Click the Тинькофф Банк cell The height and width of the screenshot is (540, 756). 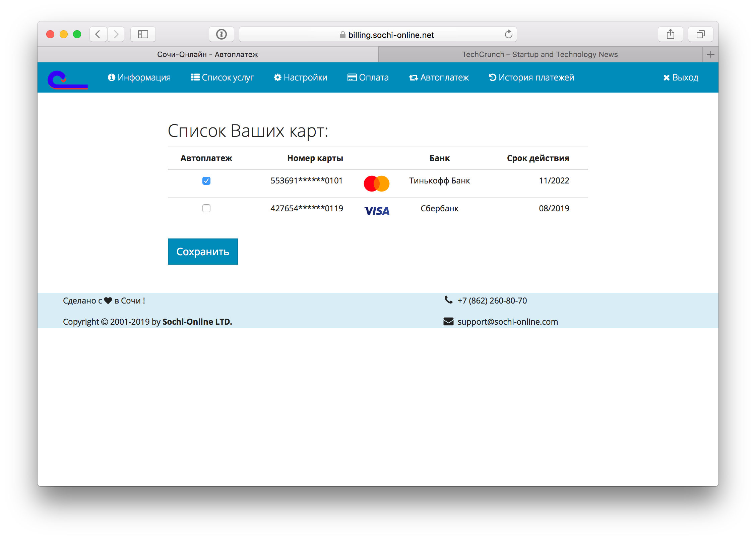pyautogui.click(x=440, y=181)
